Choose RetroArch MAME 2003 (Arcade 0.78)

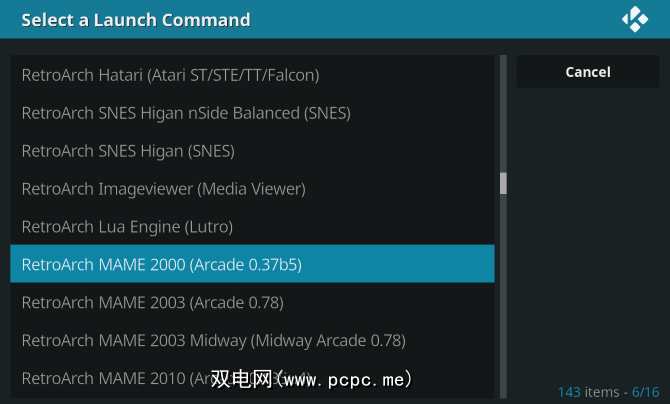152,303
